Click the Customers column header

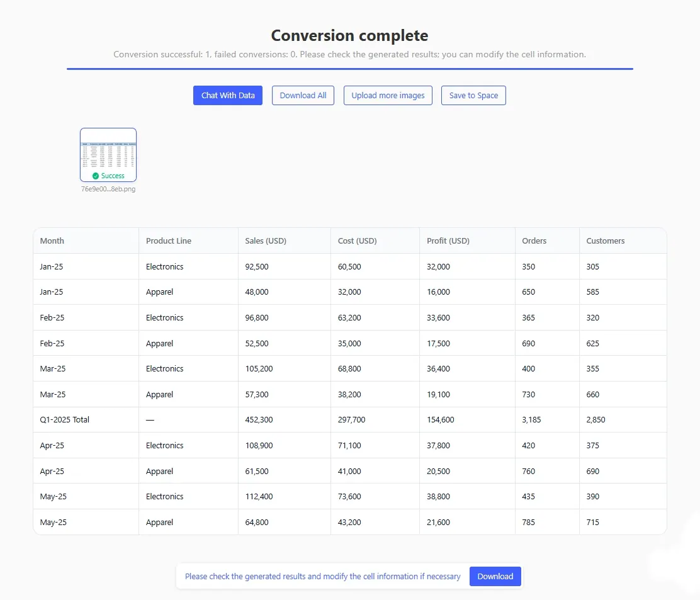(605, 241)
